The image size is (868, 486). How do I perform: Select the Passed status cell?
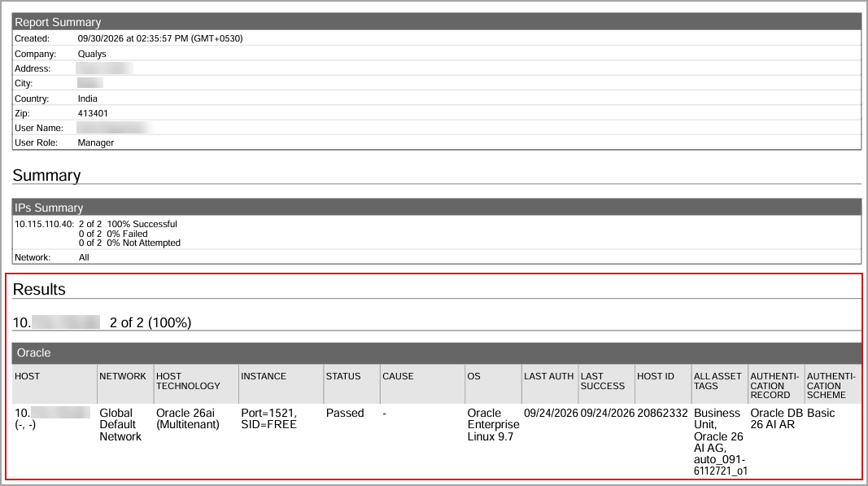pos(345,413)
